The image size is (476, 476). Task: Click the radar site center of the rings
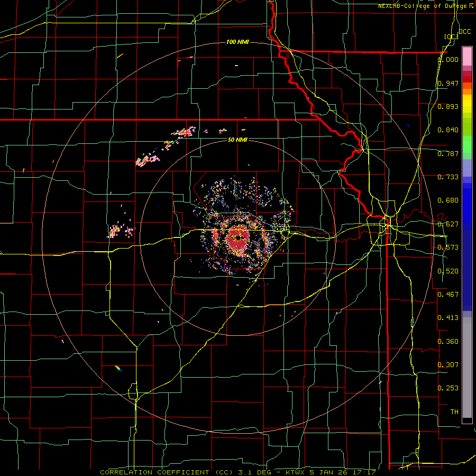(238, 237)
